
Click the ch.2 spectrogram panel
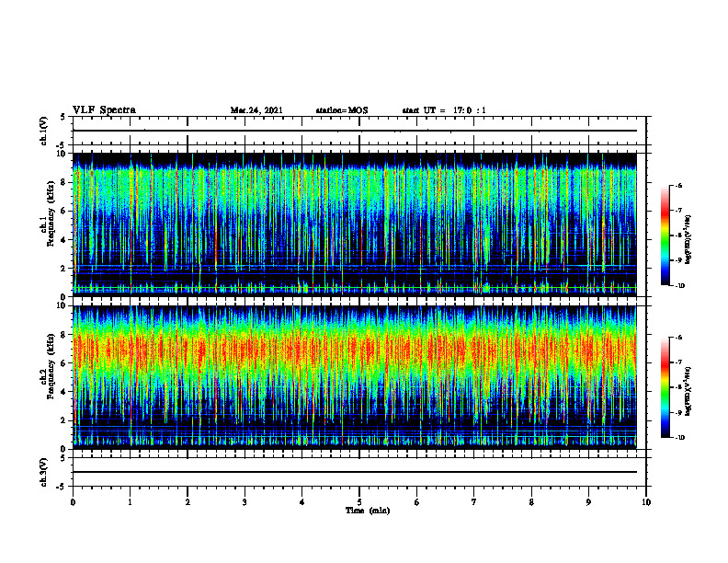click(x=355, y=377)
